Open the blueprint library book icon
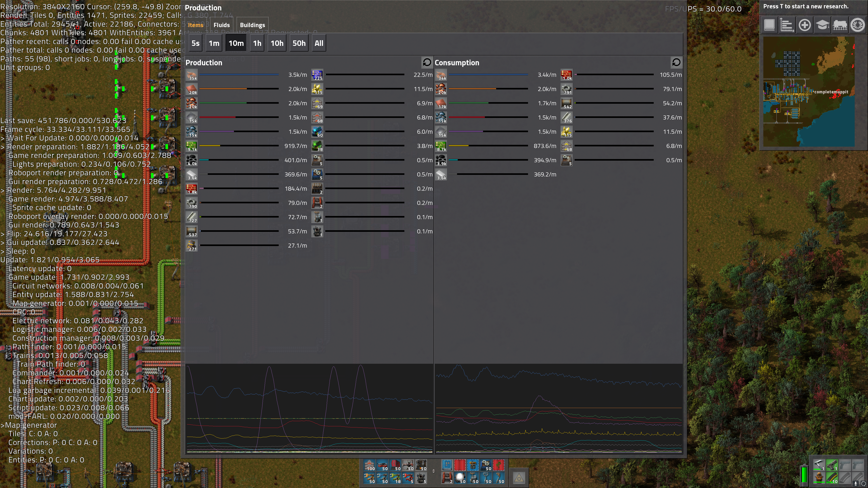This screenshot has width=868, height=488. 769,25
